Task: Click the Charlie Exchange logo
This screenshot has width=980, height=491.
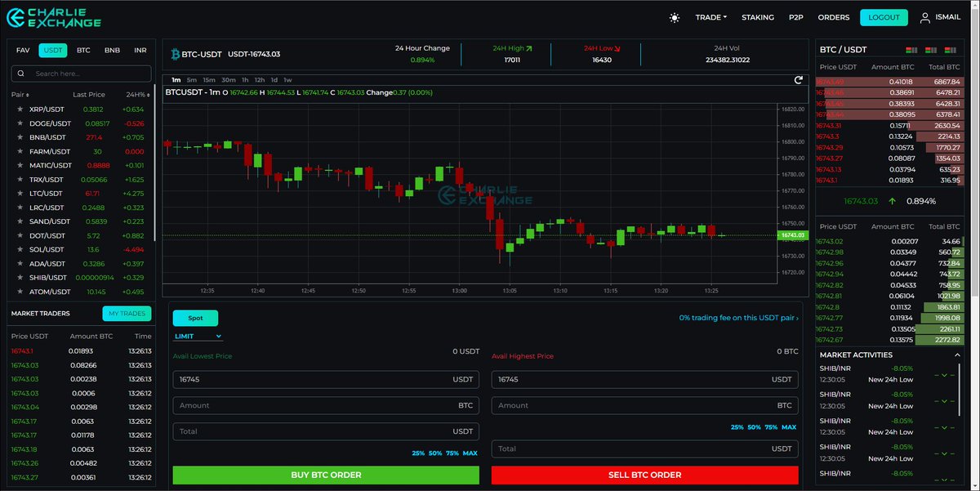Action: (53, 17)
